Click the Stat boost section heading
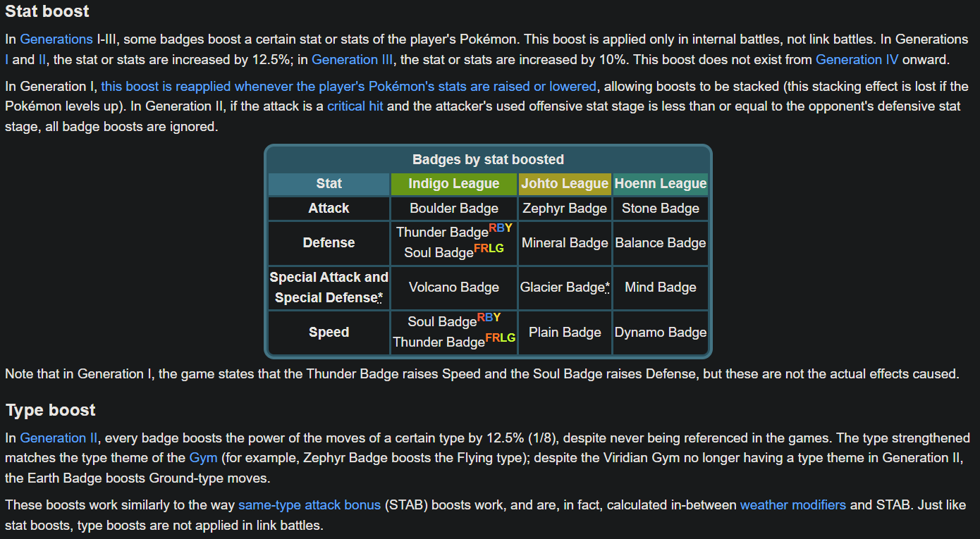This screenshot has height=539, width=980. [x=47, y=12]
